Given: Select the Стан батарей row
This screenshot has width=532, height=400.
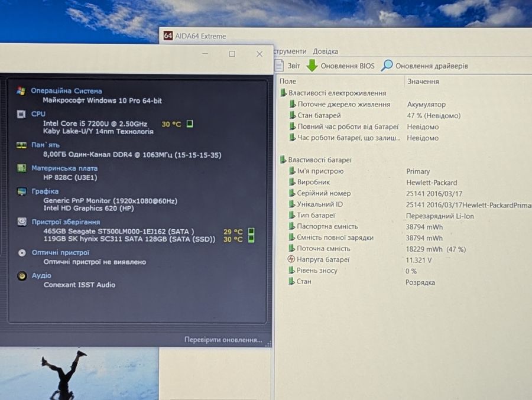Looking at the screenshot, I should coord(375,115).
